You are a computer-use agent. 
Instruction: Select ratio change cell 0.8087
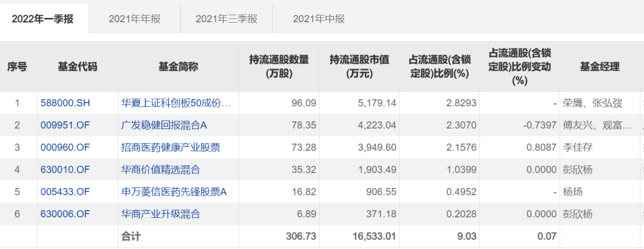point(541,147)
